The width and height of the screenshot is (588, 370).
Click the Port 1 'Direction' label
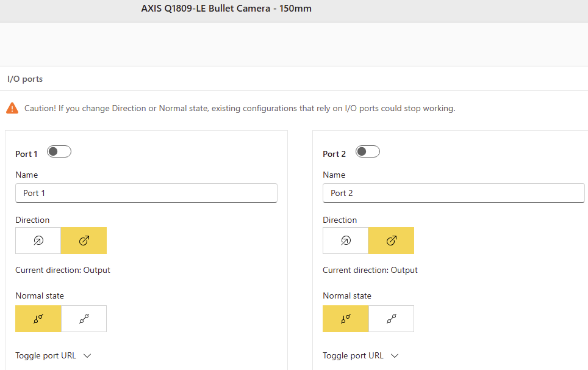tap(32, 220)
